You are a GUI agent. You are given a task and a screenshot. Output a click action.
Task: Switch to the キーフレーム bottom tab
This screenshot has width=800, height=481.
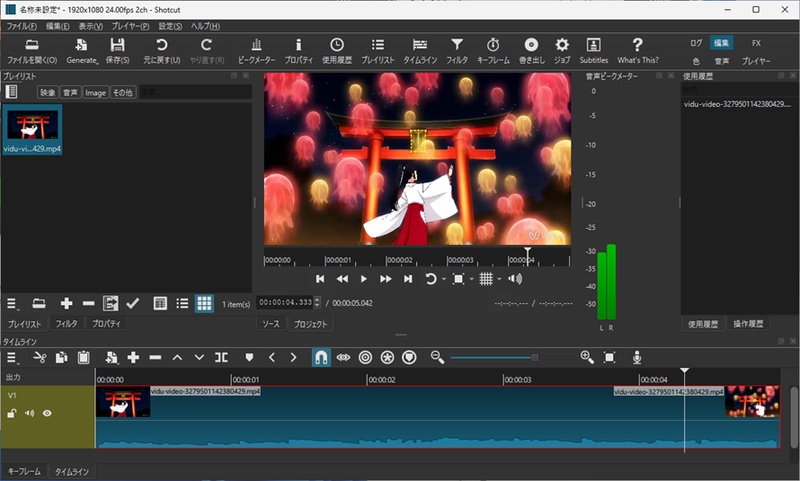coord(24,471)
